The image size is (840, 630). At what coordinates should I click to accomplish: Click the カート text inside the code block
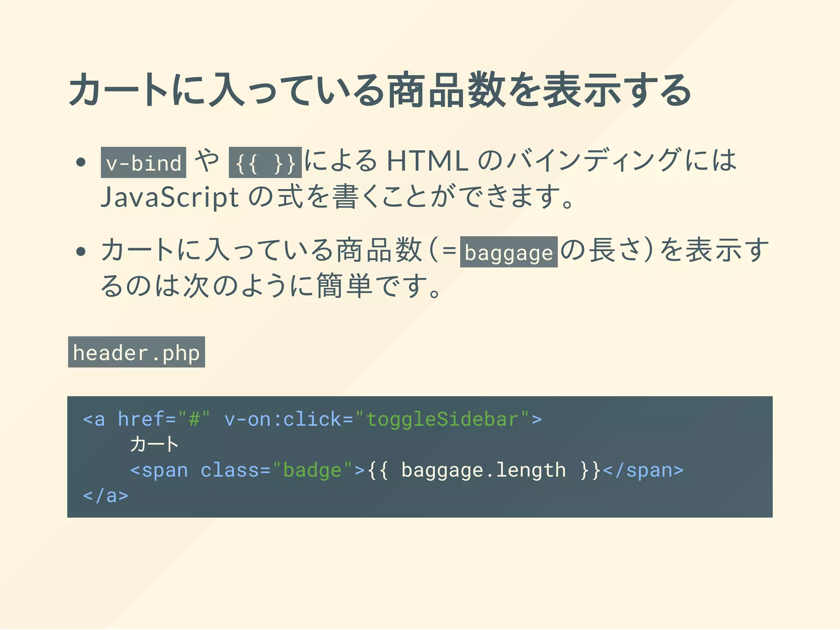coord(154,444)
